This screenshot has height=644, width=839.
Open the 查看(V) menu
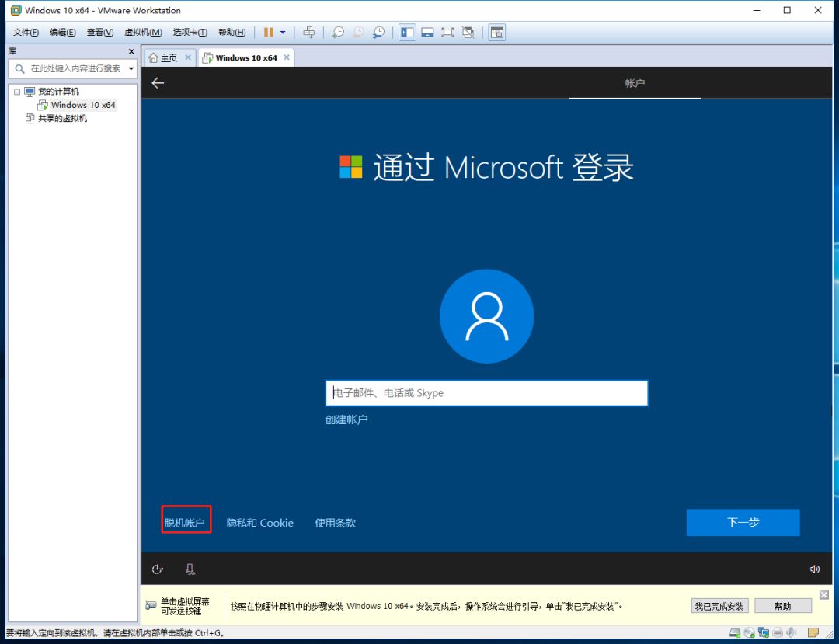click(x=100, y=32)
